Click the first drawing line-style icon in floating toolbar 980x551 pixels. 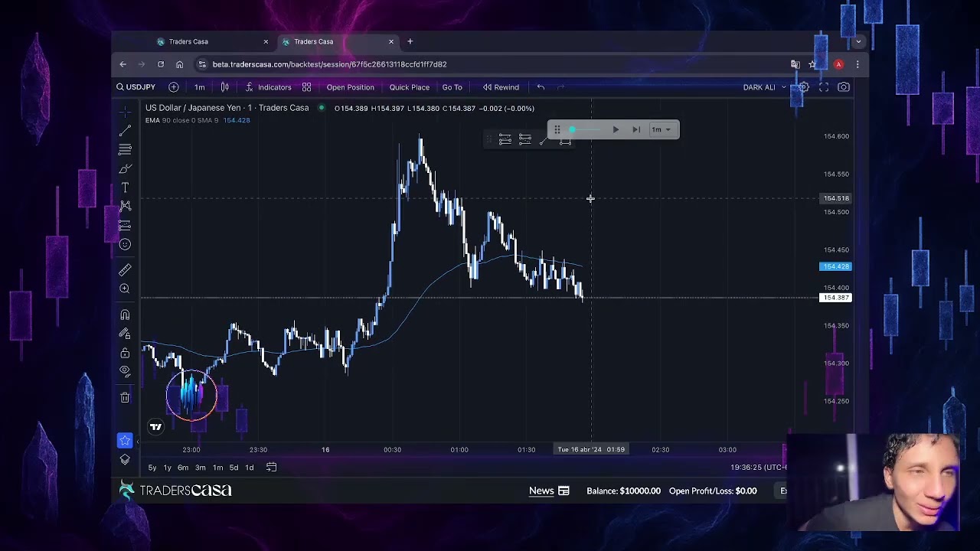(x=505, y=139)
